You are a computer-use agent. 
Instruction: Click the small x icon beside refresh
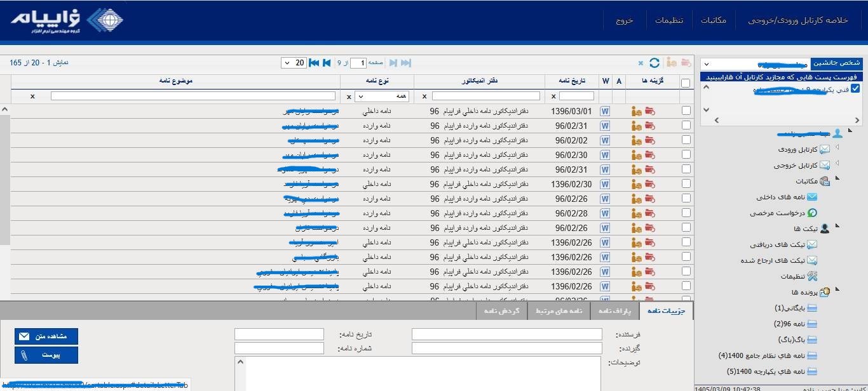(x=641, y=63)
